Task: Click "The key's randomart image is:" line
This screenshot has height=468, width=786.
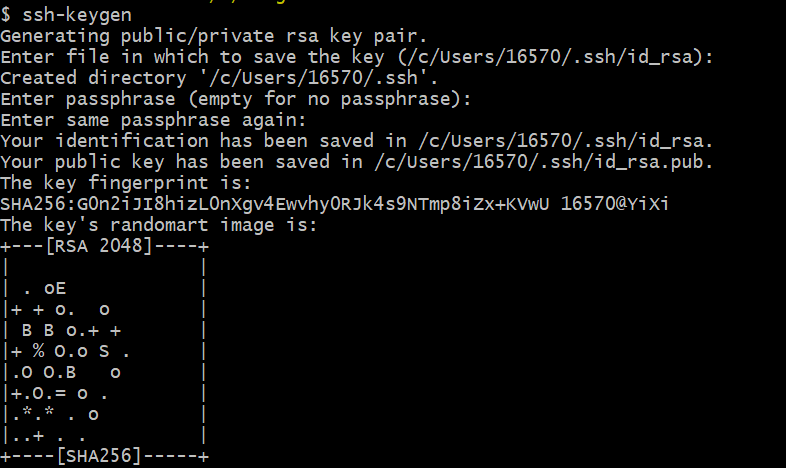Action: (157, 225)
